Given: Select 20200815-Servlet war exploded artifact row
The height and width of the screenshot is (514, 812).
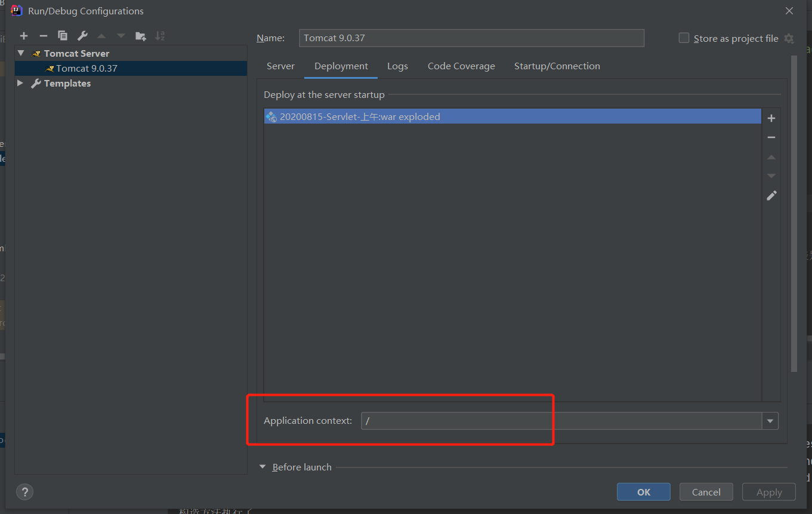Looking at the screenshot, I should pyautogui.click(x=512, y=116).
